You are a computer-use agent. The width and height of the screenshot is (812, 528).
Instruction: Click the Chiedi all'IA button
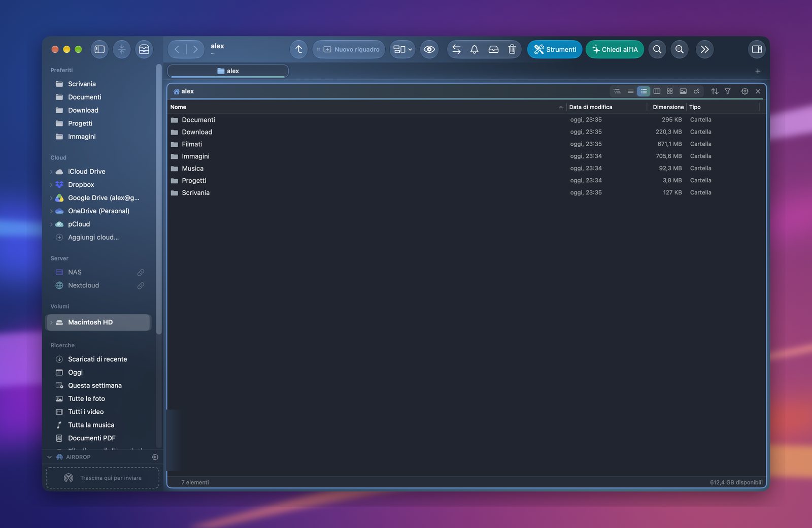(615, 49)
